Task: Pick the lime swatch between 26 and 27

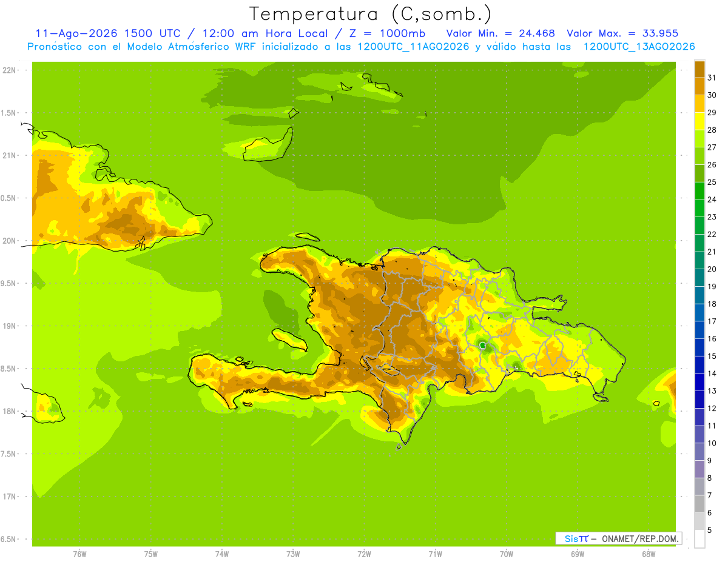Action: tap(699, 156)
